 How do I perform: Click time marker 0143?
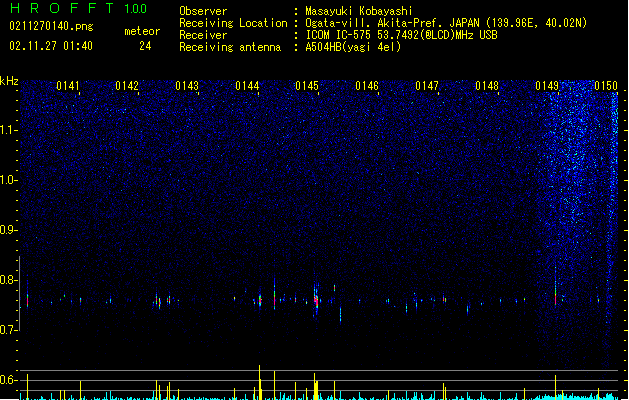click(187, 86)
